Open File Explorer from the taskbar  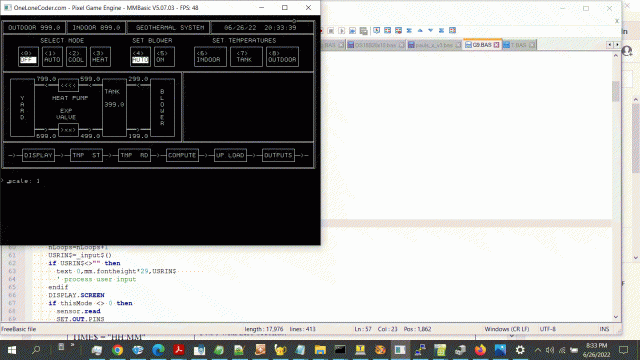320,350
